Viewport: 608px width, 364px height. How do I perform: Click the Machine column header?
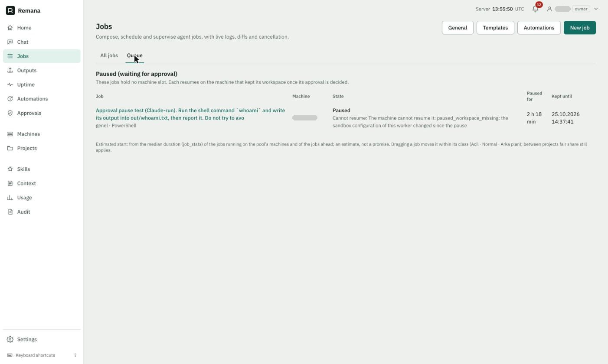click(x=301, y=96)
